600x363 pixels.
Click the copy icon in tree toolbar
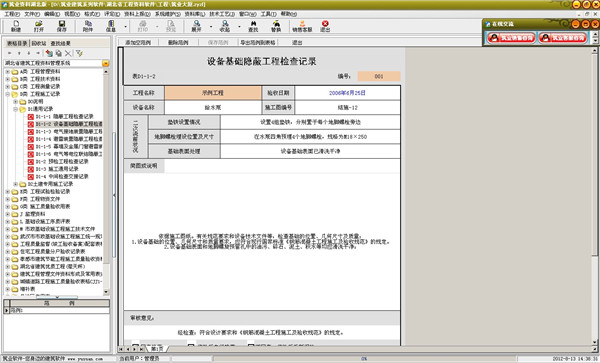59,53
